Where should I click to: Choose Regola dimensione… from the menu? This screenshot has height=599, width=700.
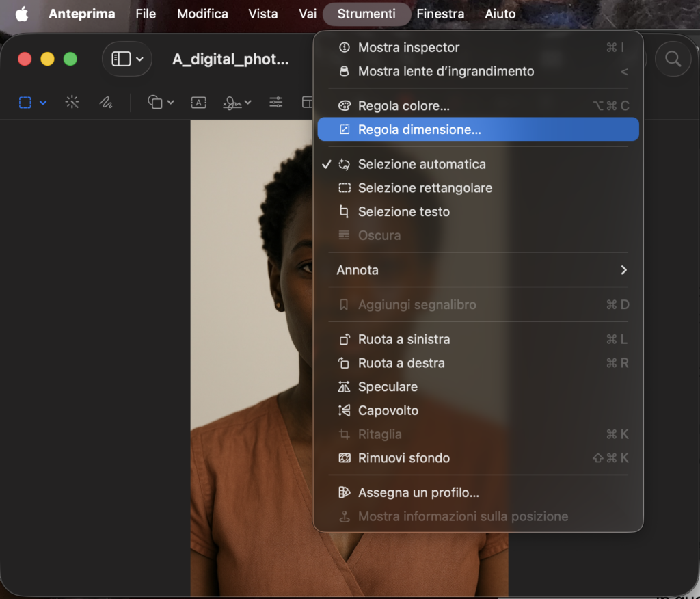419,129
